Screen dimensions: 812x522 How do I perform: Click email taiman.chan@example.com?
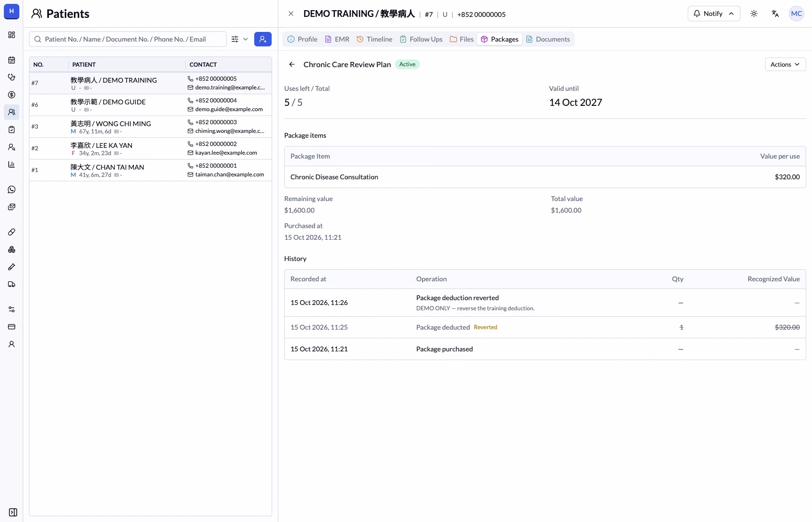pyautogui.click(x=230, y=174)
